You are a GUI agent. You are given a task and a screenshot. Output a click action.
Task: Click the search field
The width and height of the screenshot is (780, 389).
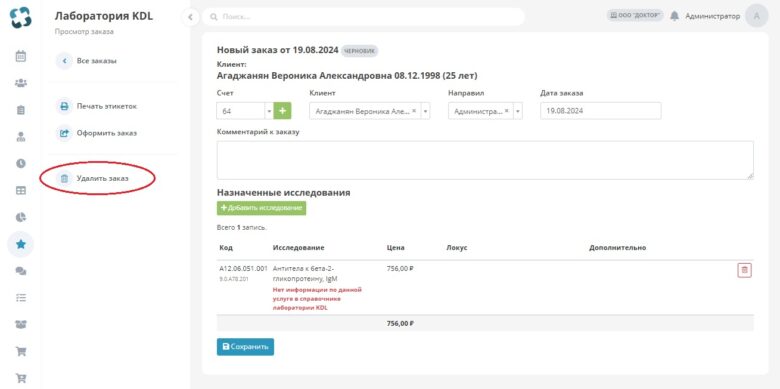[363, 17]
